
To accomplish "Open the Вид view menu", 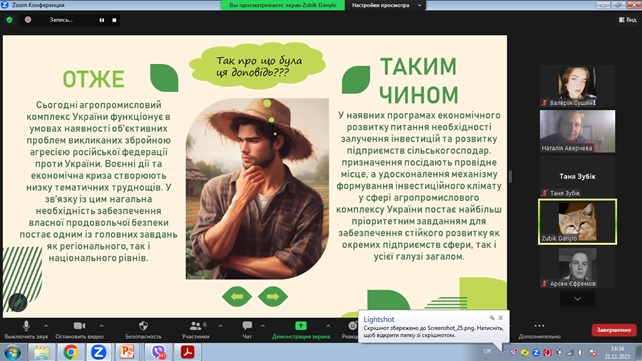I will [x=628, y=20].
